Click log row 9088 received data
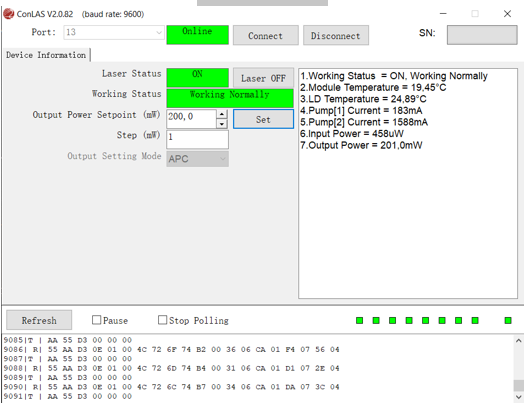 171,368
